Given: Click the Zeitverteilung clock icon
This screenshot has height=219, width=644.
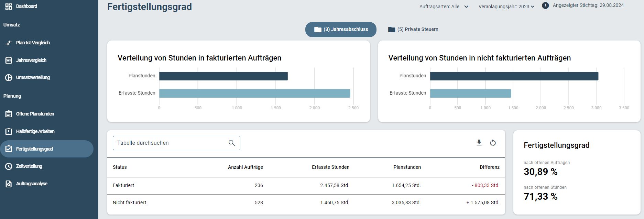Looking at the screenshot, I should click(x=9, y=166).
